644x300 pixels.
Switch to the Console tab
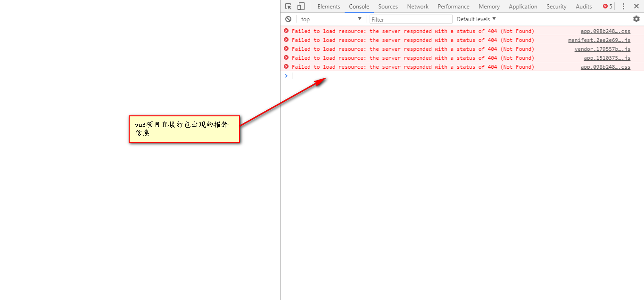359,7
